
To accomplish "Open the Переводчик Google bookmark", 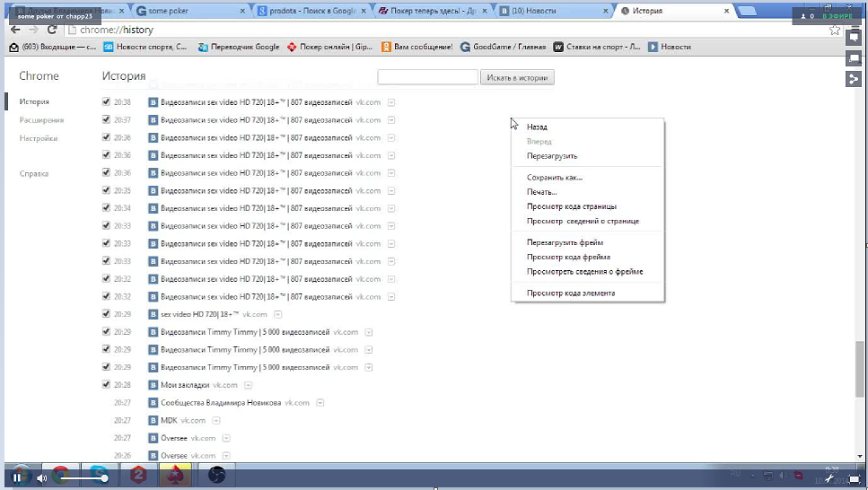I will pyautogui.click(x=239, y=47).
